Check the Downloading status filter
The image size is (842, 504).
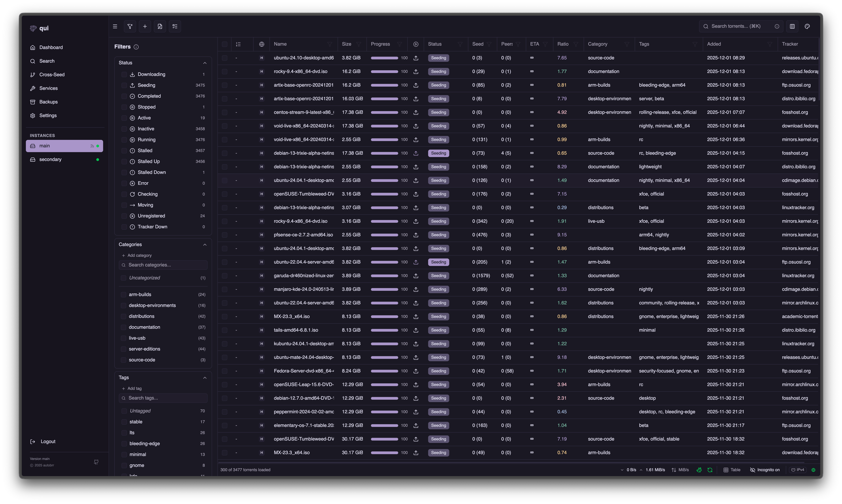pyautogui.click(x=124, y=74)
